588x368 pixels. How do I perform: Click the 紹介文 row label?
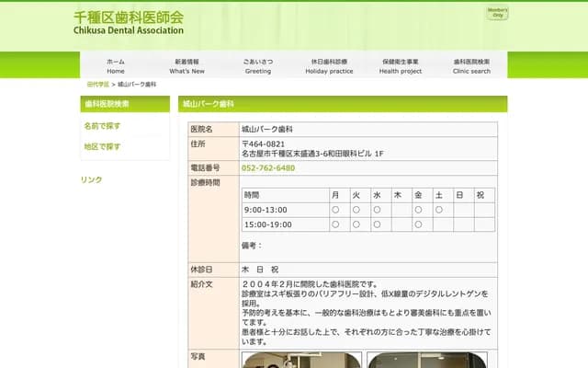click(202, 284)
